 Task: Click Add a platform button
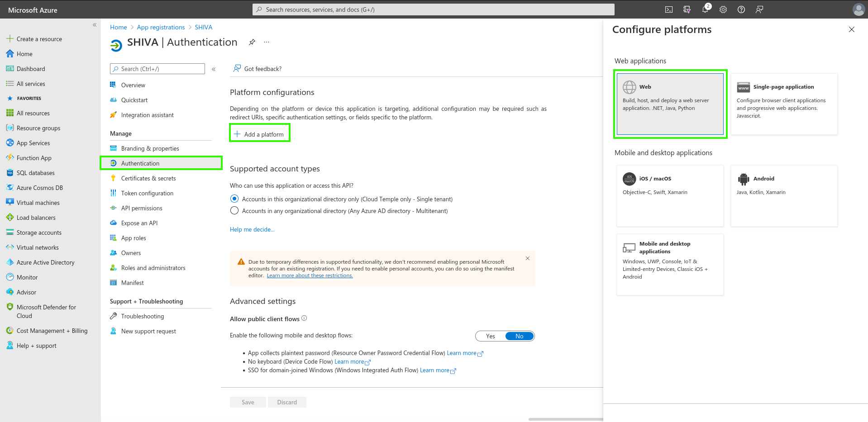click(259, 134)
